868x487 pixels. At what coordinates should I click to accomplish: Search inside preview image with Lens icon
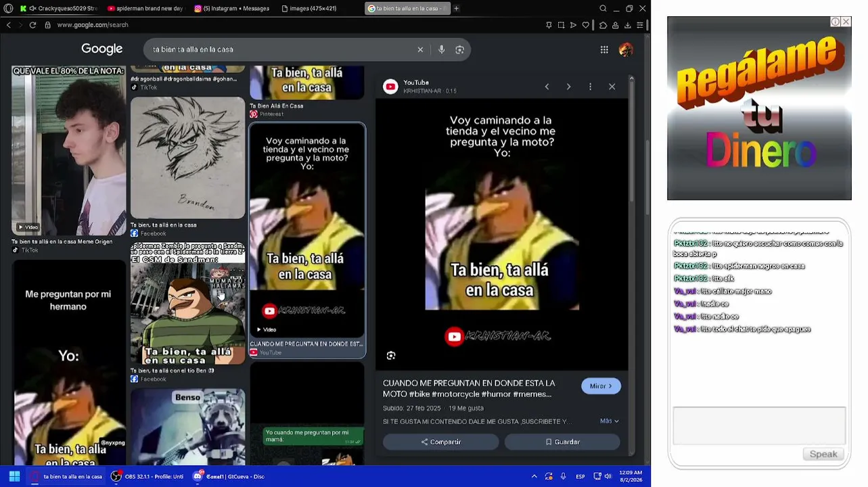pyautogui.click(x=390, y=356)
